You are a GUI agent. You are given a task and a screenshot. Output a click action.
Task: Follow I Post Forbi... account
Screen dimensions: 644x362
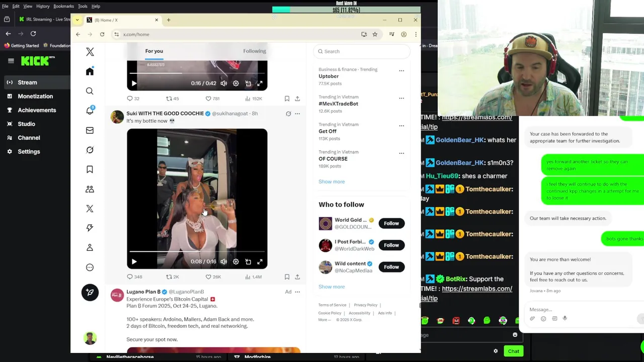tap(391, 245)
